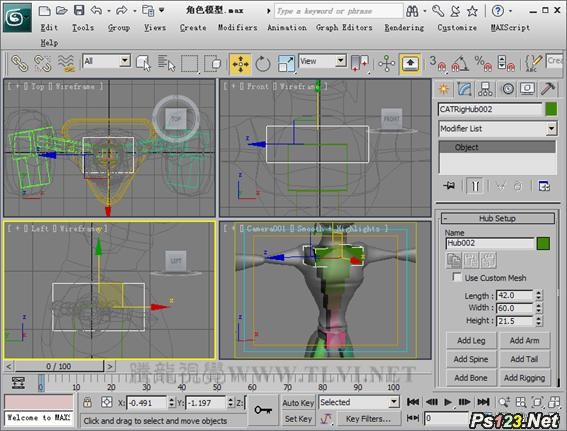Toggle the selection lock padlock
567x431 pixels.
[x=87, y=402]
